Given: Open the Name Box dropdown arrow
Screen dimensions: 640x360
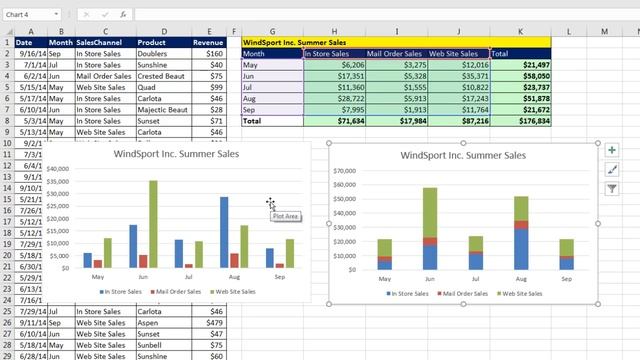Looking at the screenshot, I should 56,15.
